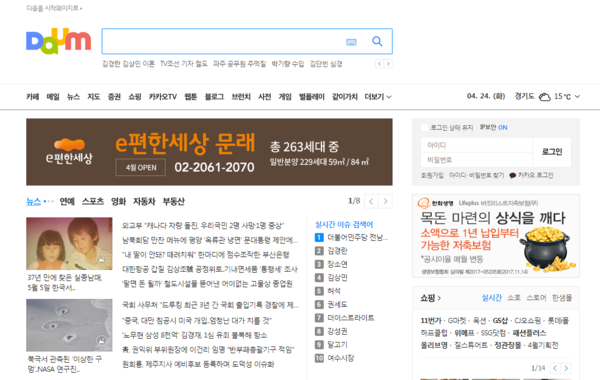
Task: Expand the weather region dropdown arrow
Action: click(577, 96)
